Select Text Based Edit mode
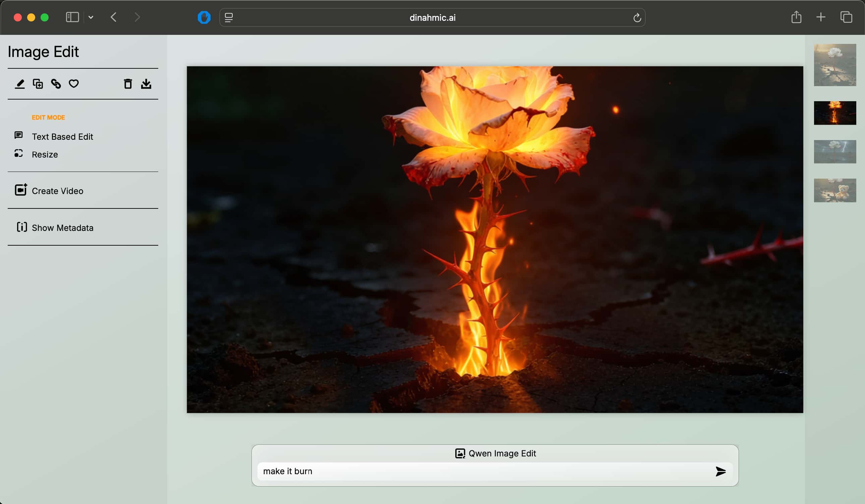Image resolution: width=865 pixels, height=504 pixels. point(62,136)
